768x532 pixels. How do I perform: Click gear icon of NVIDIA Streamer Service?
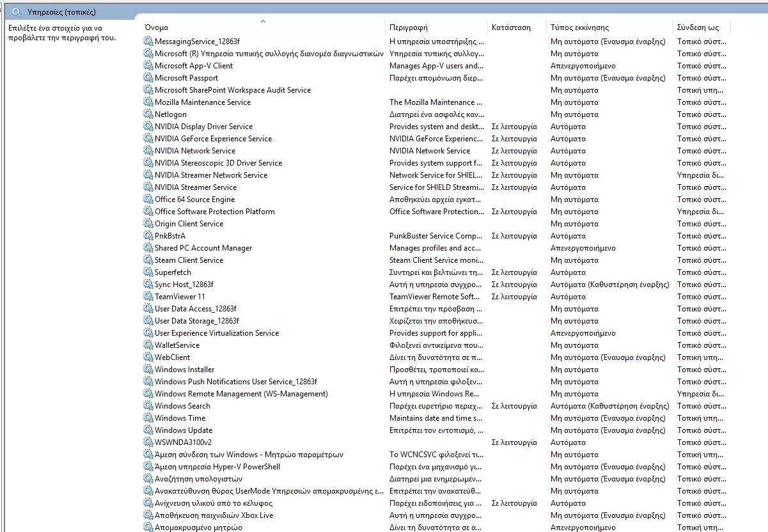(148, 187)
